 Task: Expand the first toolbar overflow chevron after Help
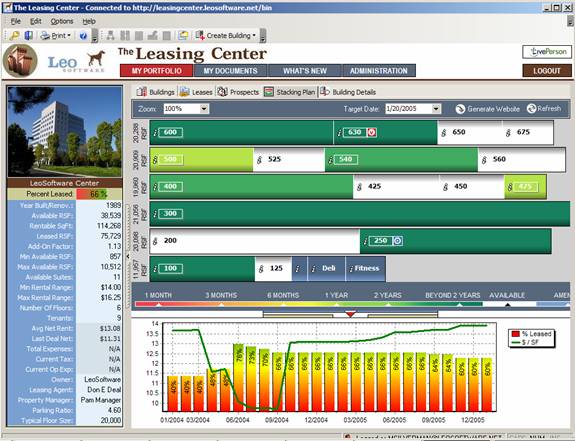point(95,36)
